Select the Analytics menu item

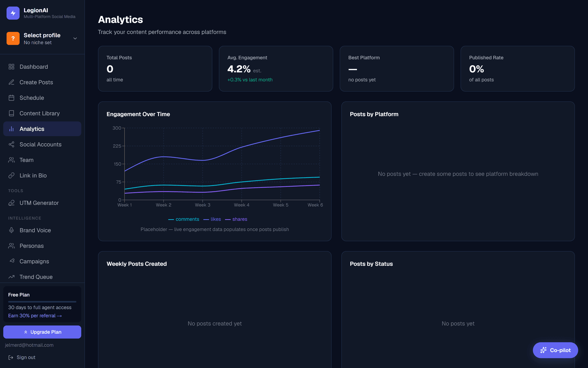click(42, 129)
